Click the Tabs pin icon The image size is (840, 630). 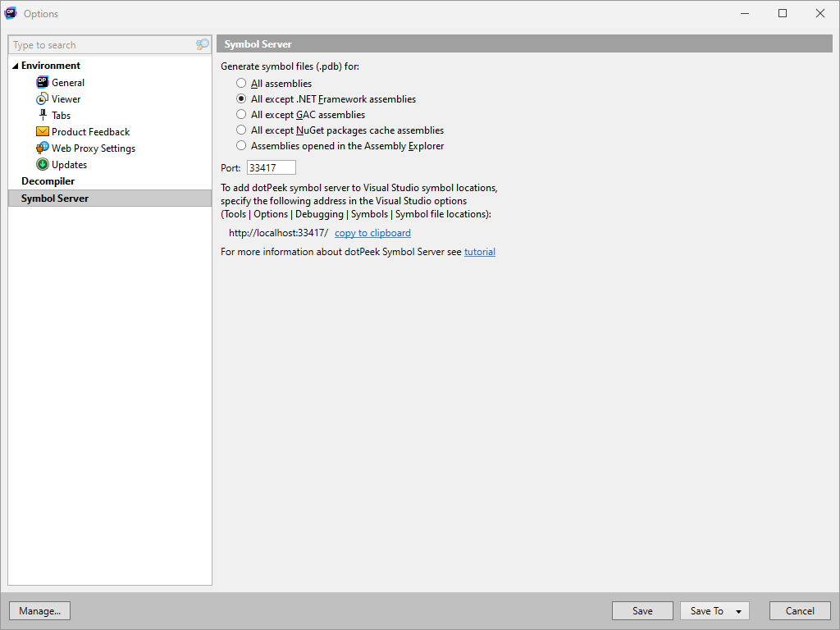[x=43, y=115]
